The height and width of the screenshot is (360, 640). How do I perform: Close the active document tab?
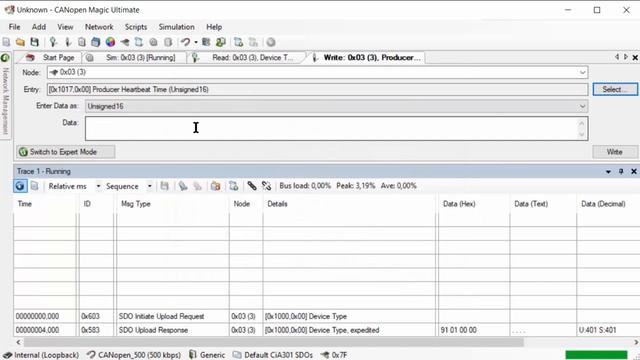coord(635,58)
